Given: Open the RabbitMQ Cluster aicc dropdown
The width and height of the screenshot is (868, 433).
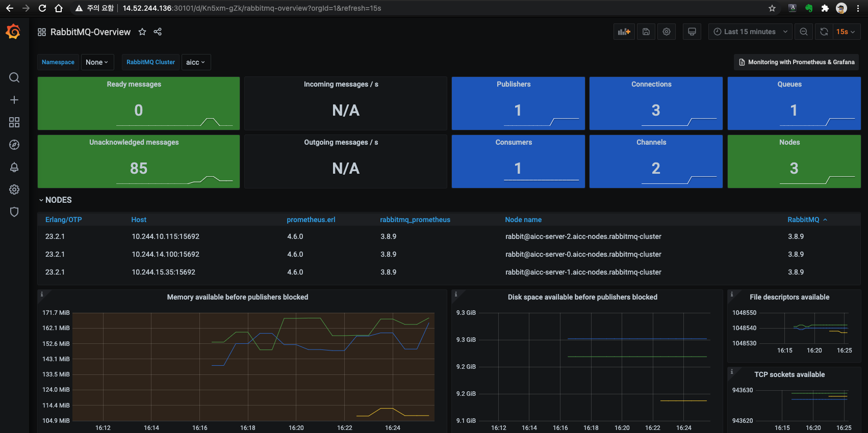Looking at the screenshot, I should pos(196,62).
